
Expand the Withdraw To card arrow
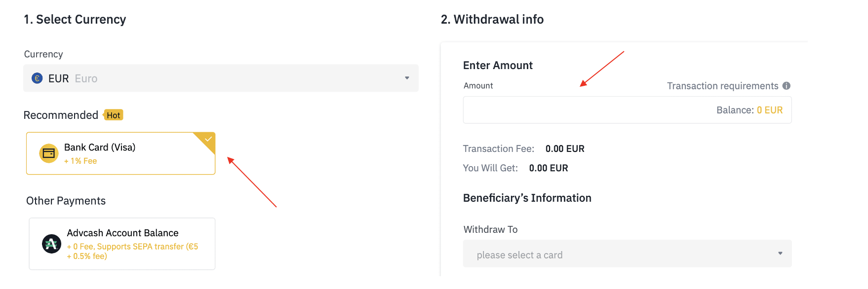(x=780, y=253)
